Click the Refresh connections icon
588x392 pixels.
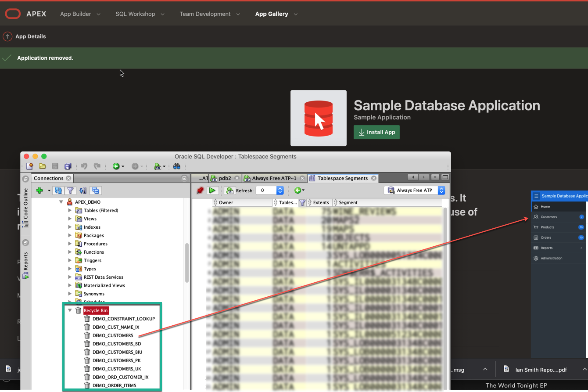(58, 191)
